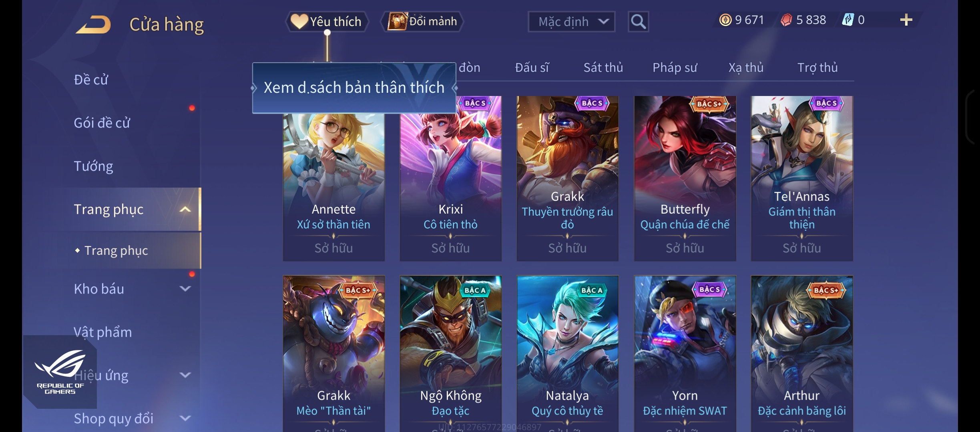Open Gói đề cử in sidebar

click(102, 123)
